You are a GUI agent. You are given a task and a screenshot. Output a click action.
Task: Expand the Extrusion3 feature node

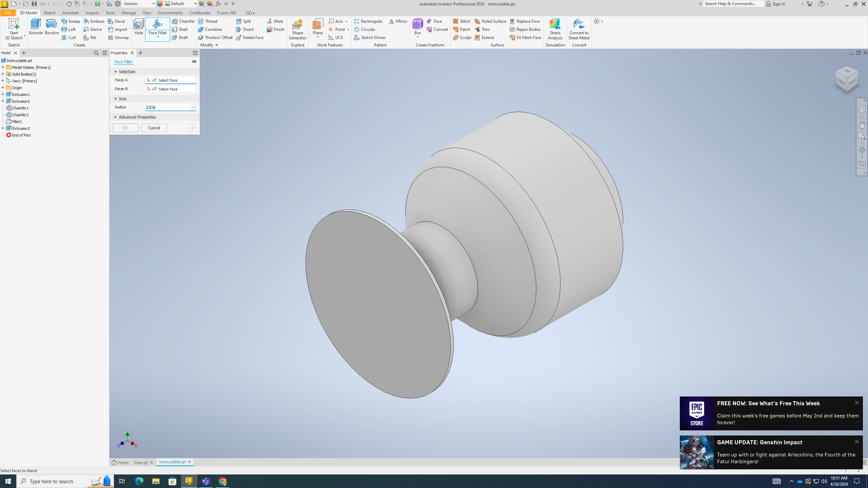[3, 128]
